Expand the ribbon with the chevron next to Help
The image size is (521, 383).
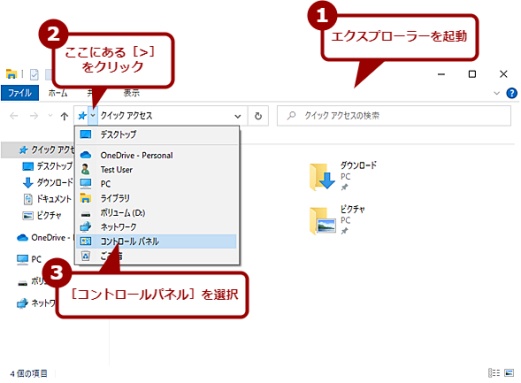click(497, 93)
